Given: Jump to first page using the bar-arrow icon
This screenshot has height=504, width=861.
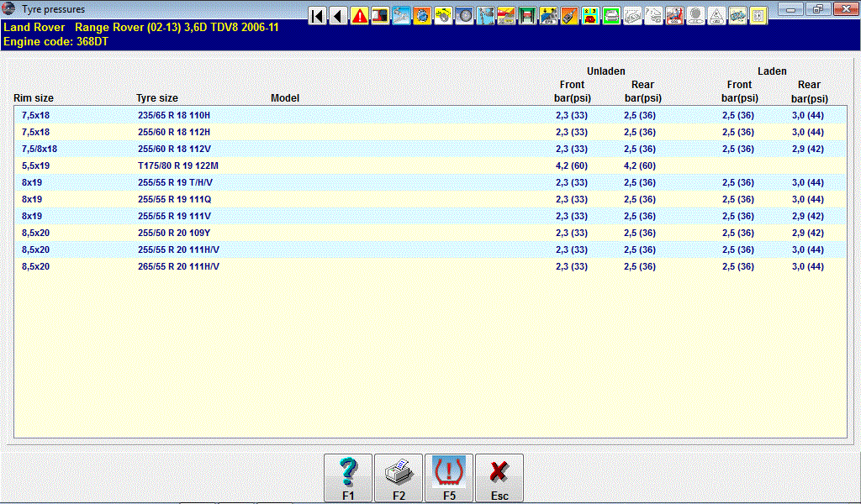Looking at the screenshot, I should click(x=318, y=16).
